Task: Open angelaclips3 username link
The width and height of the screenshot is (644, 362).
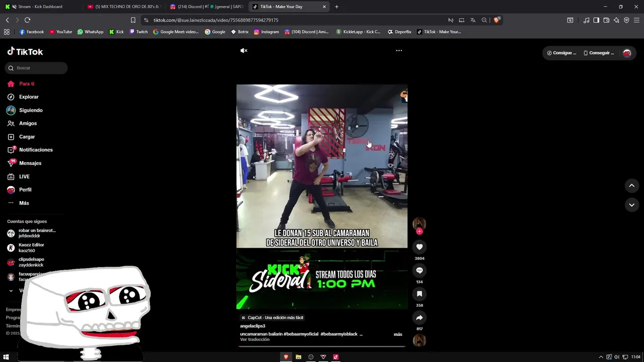Action: click(x=253, y=326)
